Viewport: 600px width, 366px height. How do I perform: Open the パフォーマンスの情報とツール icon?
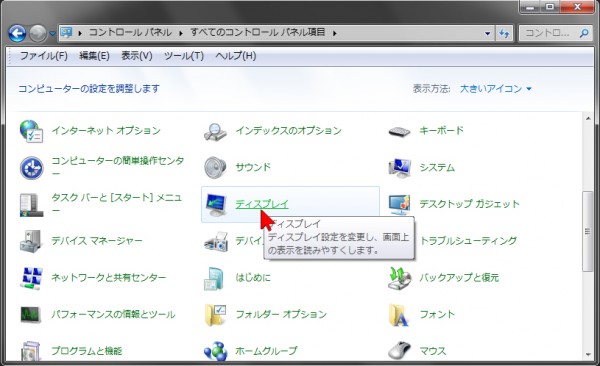(x=31, y=314)
